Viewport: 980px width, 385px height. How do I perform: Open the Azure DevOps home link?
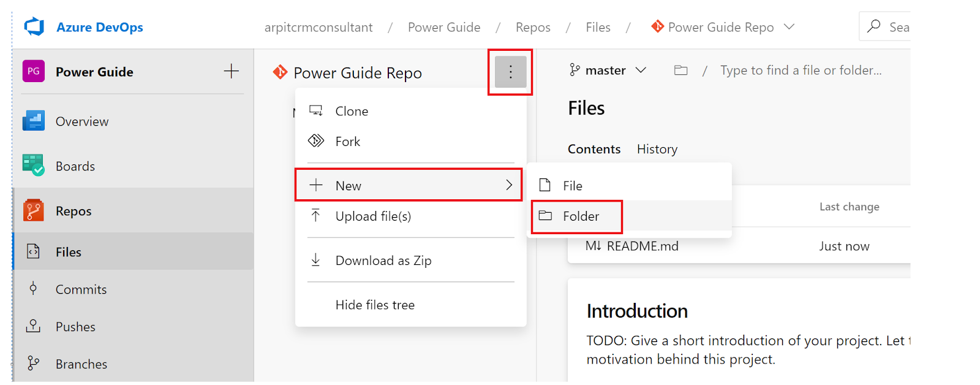coord(99,27)
